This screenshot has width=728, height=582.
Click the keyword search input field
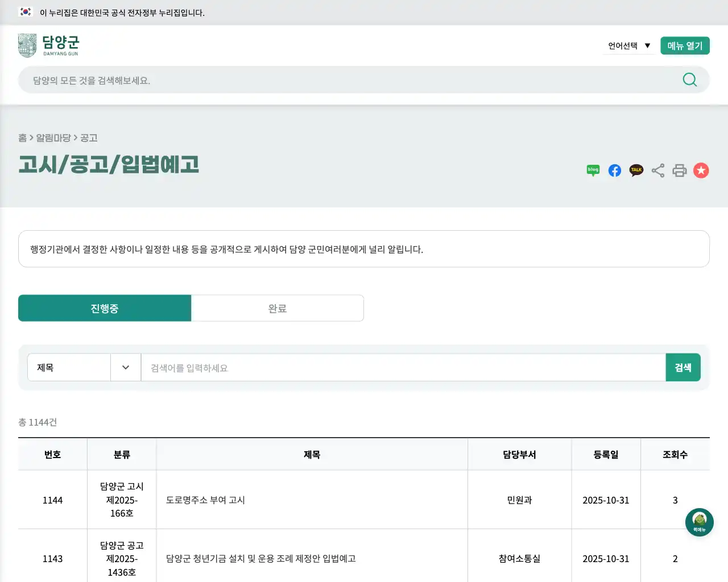tap(398, 367)
